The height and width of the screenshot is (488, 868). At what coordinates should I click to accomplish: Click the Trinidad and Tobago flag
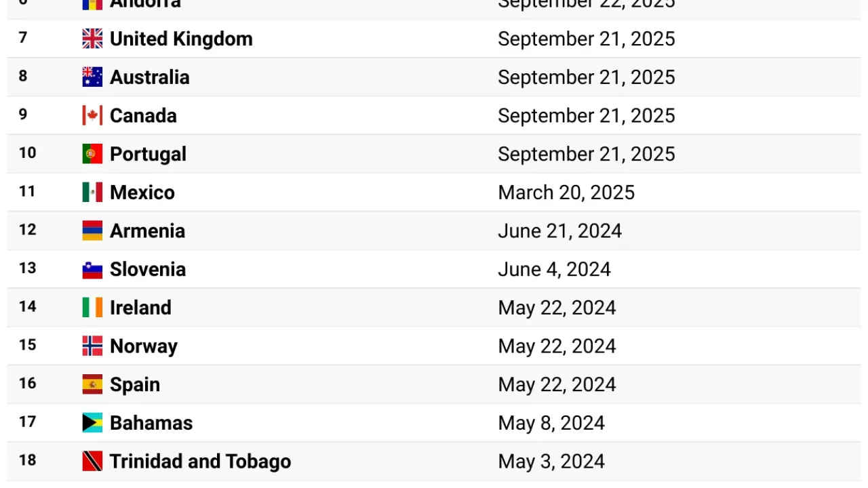[92, 462]
